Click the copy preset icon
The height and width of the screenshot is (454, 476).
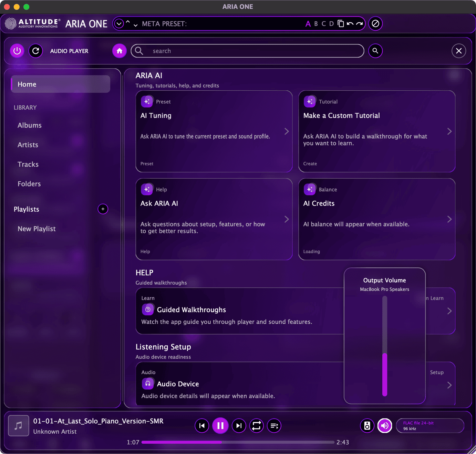[x=341, y=24]
